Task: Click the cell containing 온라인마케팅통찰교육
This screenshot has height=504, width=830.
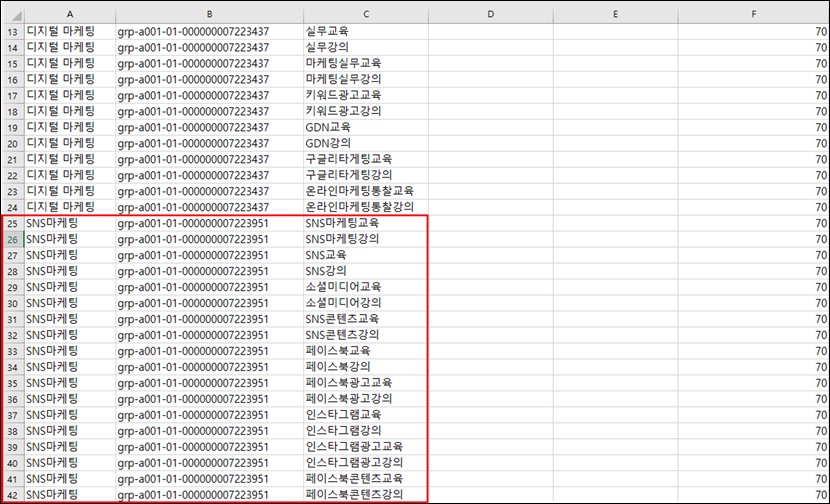Action: coord(366,191)
